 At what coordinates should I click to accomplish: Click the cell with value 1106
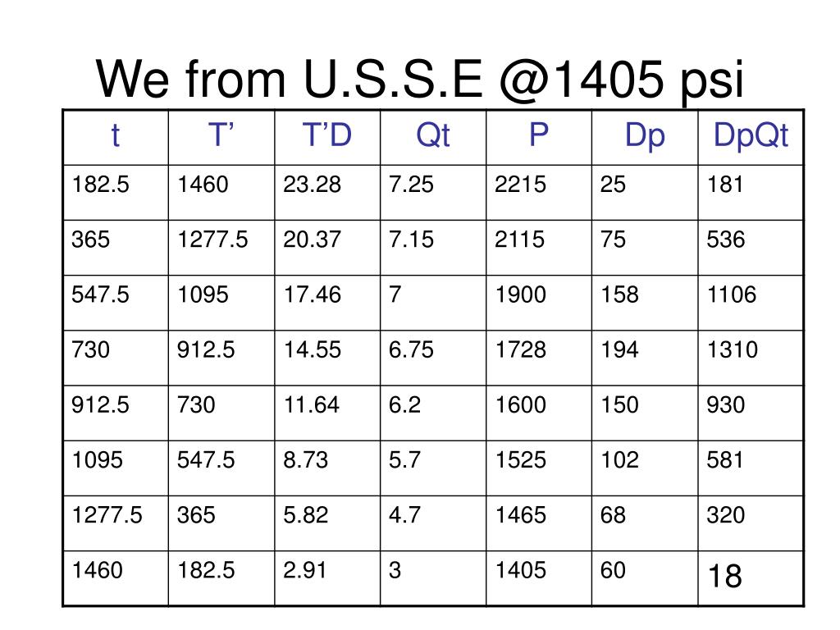tap(751, 303)
